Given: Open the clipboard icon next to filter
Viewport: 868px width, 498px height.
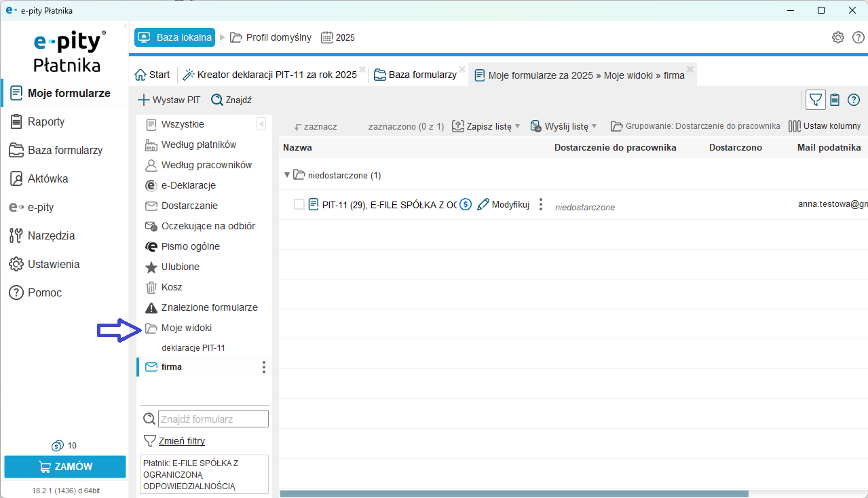Looking at the screenshot, I should pyautogui.click(x=835, y=100).
